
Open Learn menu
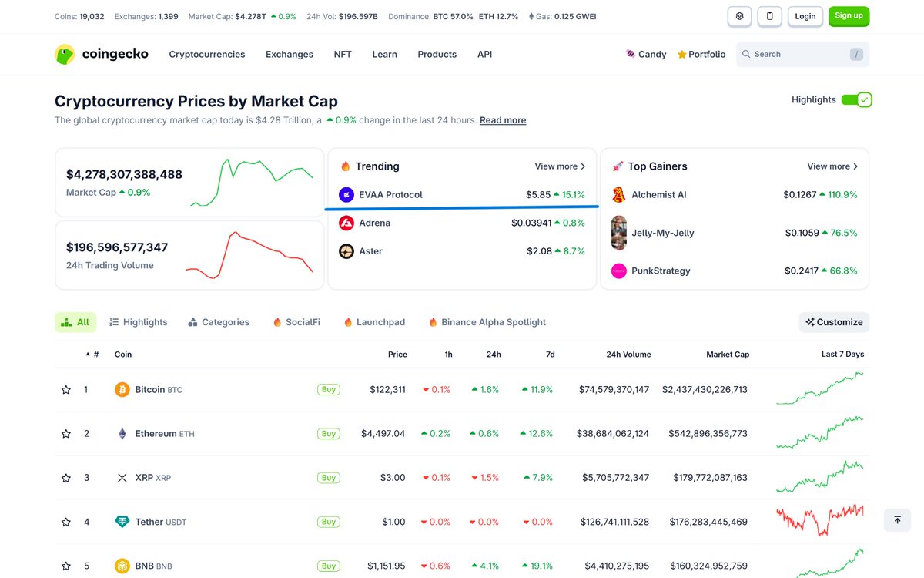(384, 54)
